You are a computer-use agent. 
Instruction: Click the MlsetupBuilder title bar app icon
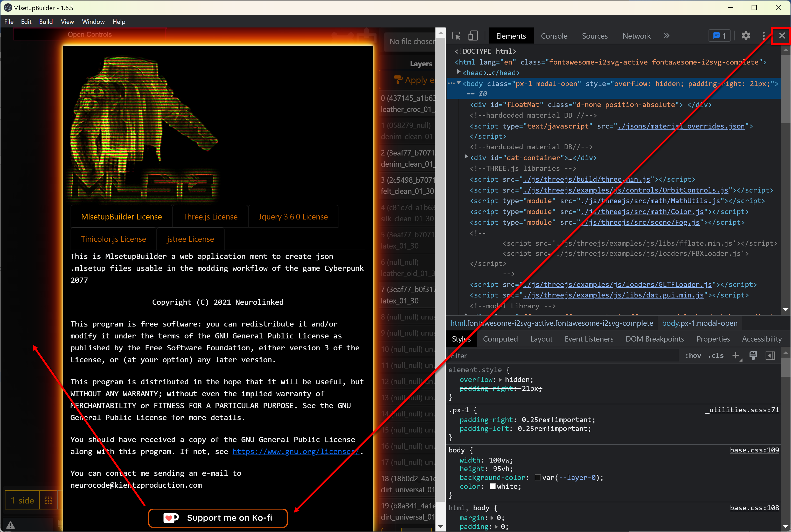tap(8, 8)
